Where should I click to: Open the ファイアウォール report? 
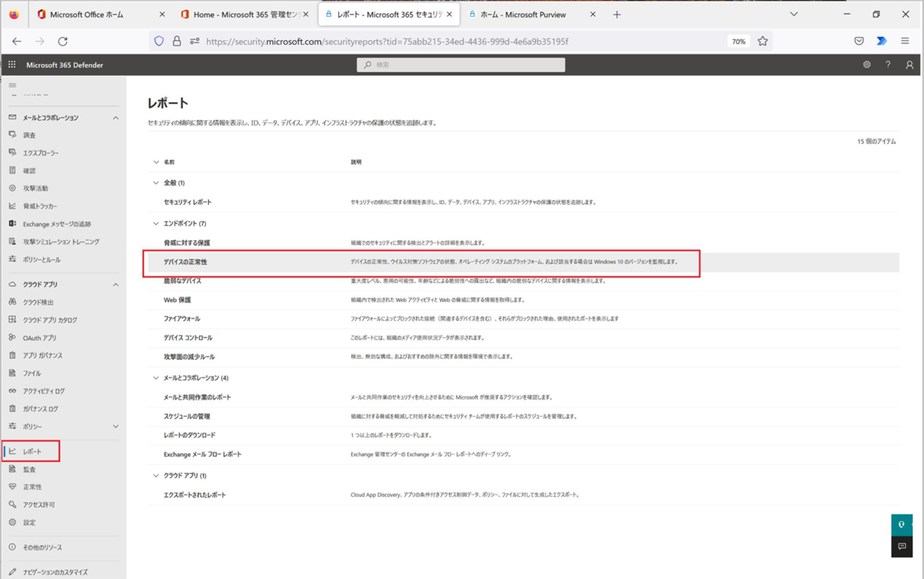182,319
